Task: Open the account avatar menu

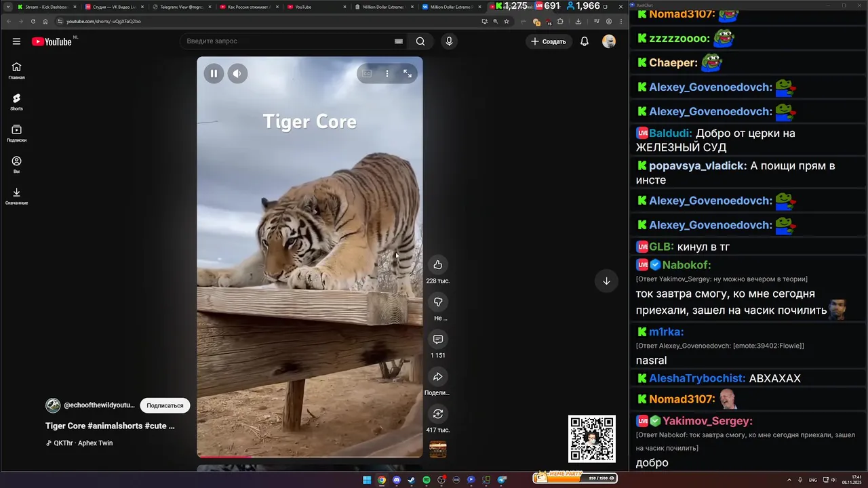Action: 609,41
